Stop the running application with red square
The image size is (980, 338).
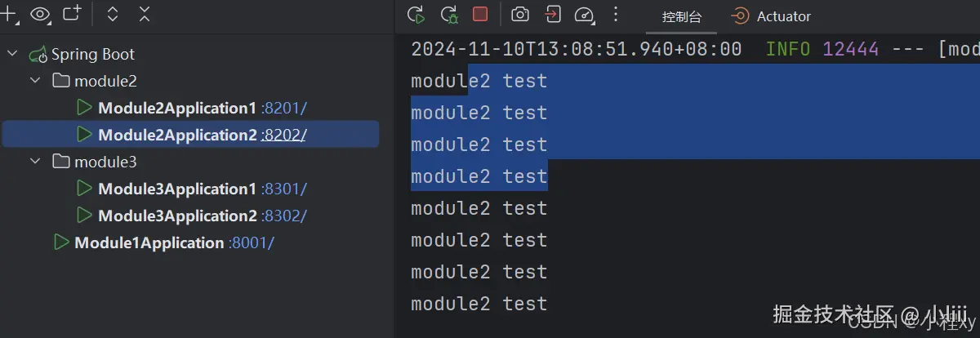[480, 15]
